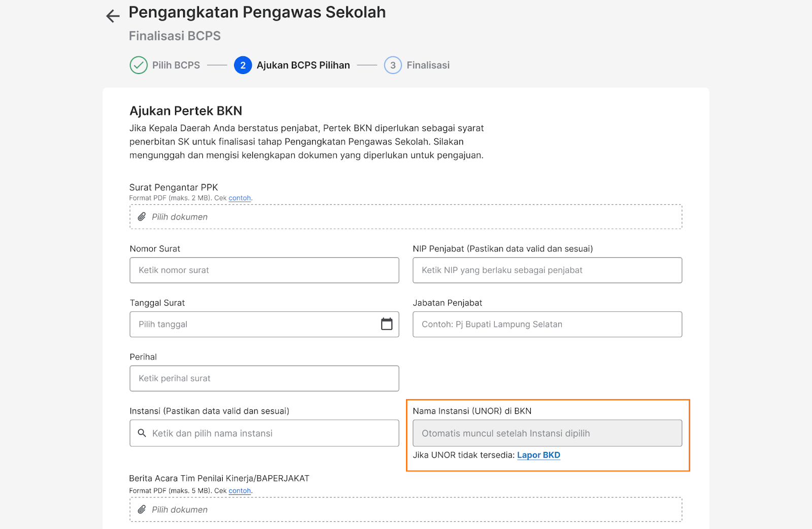Open the Instansi search combo box

pyautogui.click(x=264, y=433)
